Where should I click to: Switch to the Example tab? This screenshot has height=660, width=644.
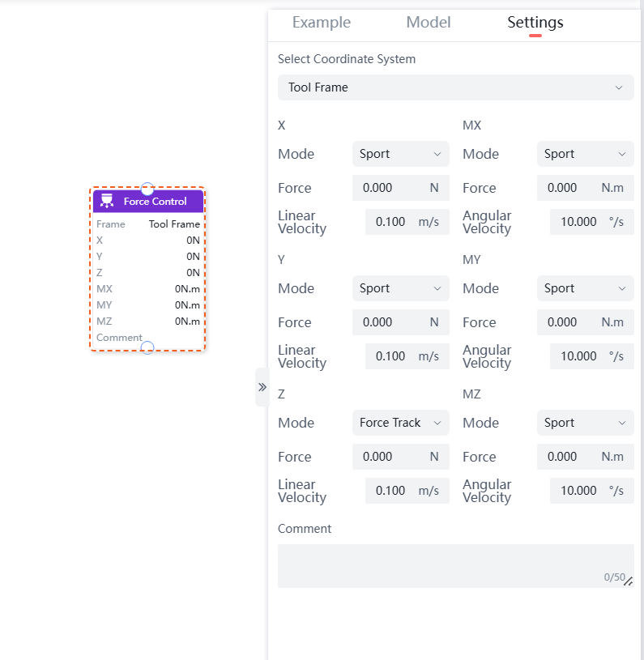click(x=322, y=23)
